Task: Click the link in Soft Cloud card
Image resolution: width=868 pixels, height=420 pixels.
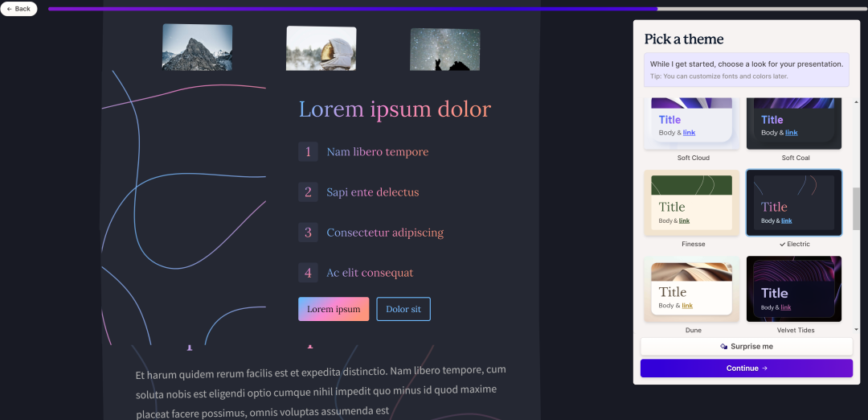Action: [690, 133]
